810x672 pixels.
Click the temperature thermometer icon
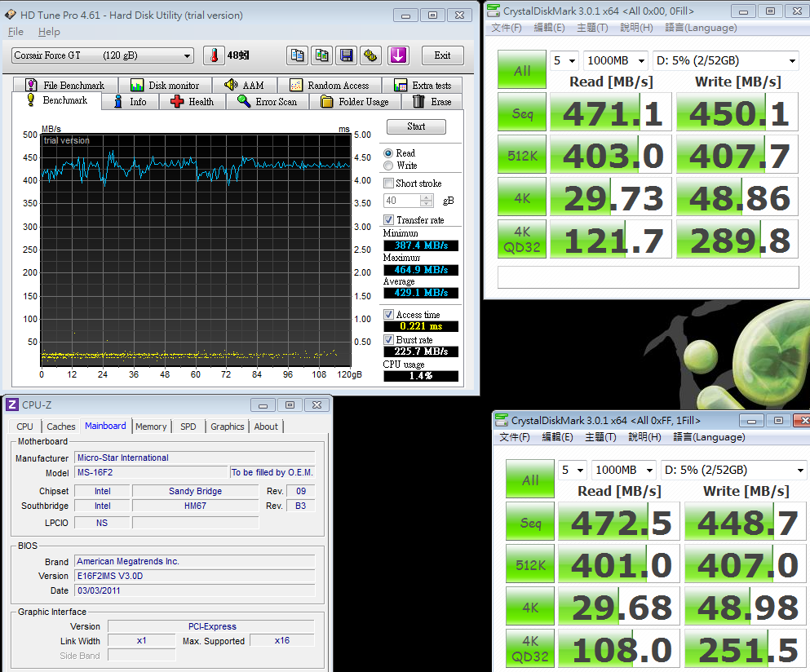tap(214, 55)
